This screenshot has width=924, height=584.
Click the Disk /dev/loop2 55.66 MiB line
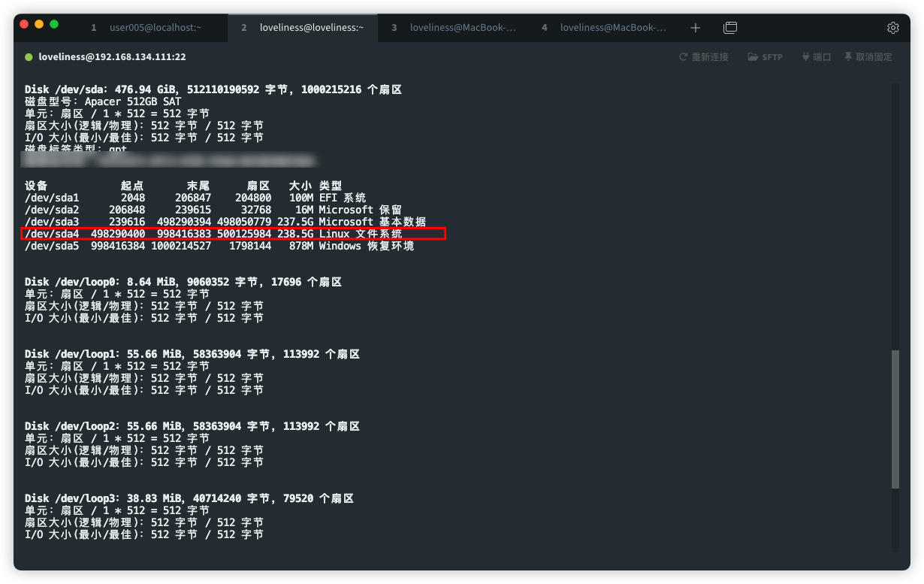192,426
